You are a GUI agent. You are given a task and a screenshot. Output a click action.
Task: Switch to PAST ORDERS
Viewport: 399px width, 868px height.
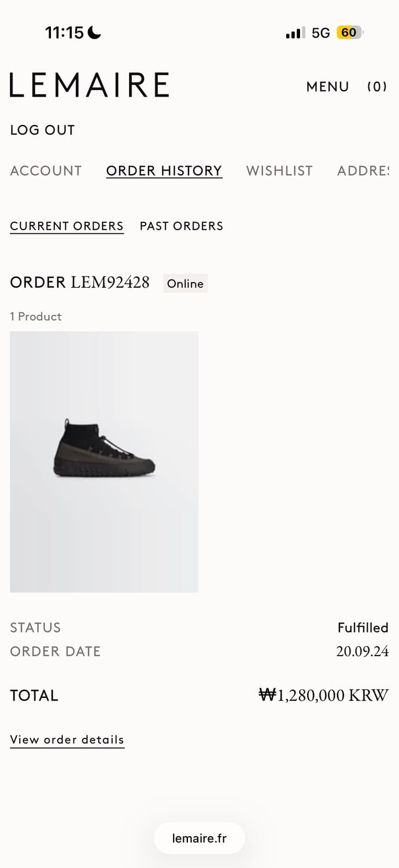point(182,226)
